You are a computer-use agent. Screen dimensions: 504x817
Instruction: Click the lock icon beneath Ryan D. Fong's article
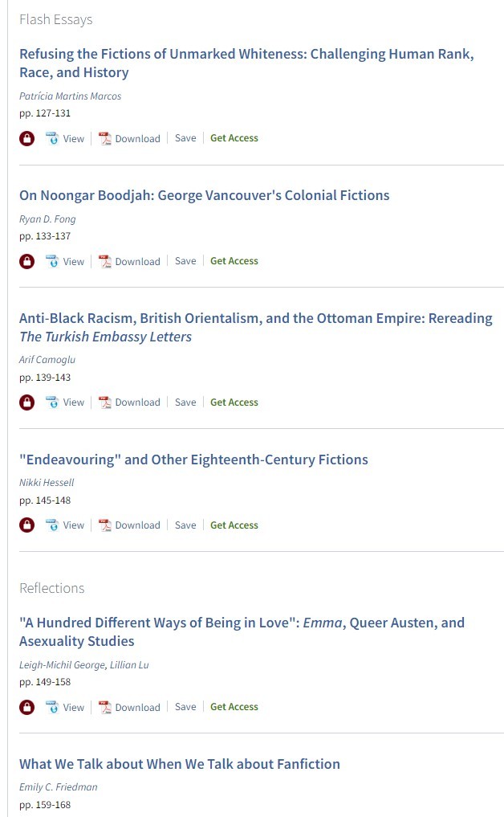point(27,261)
